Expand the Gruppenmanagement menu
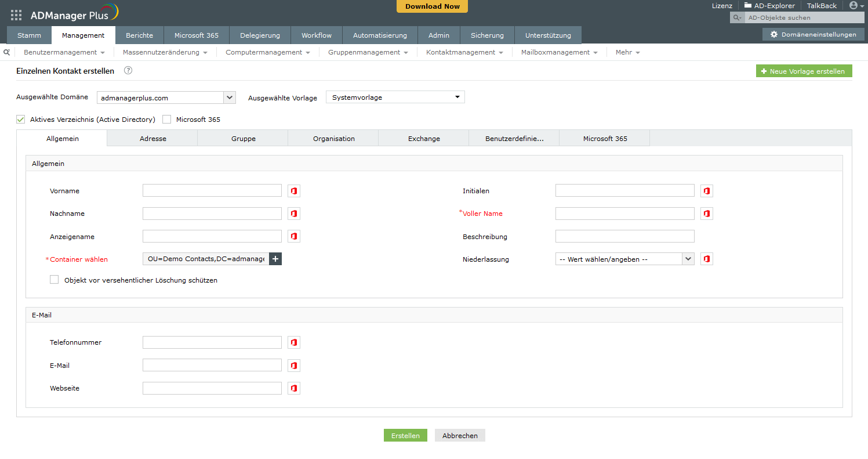 point(368,52)
